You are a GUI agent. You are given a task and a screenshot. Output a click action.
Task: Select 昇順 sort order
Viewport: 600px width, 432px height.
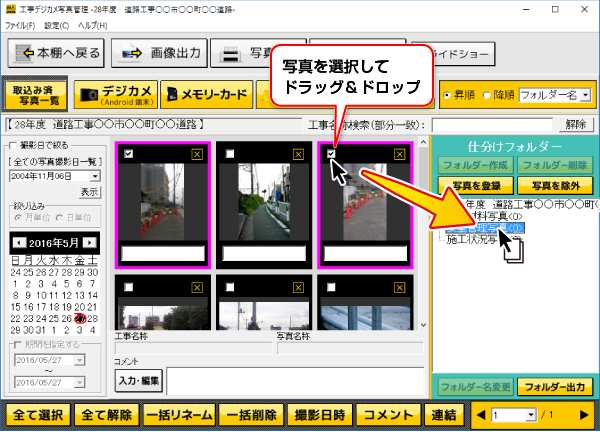point(447,95)
